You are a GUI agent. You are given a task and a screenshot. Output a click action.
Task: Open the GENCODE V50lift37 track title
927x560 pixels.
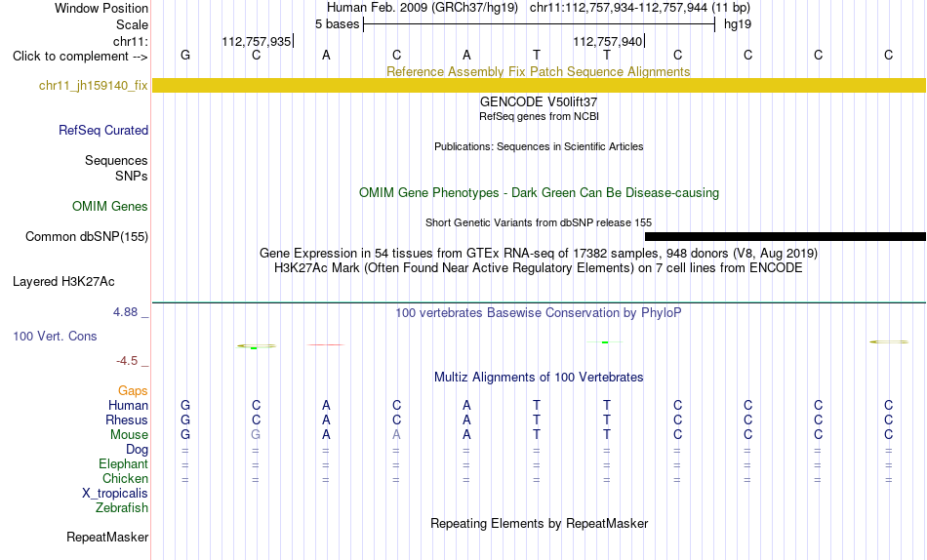pos(539,101)
